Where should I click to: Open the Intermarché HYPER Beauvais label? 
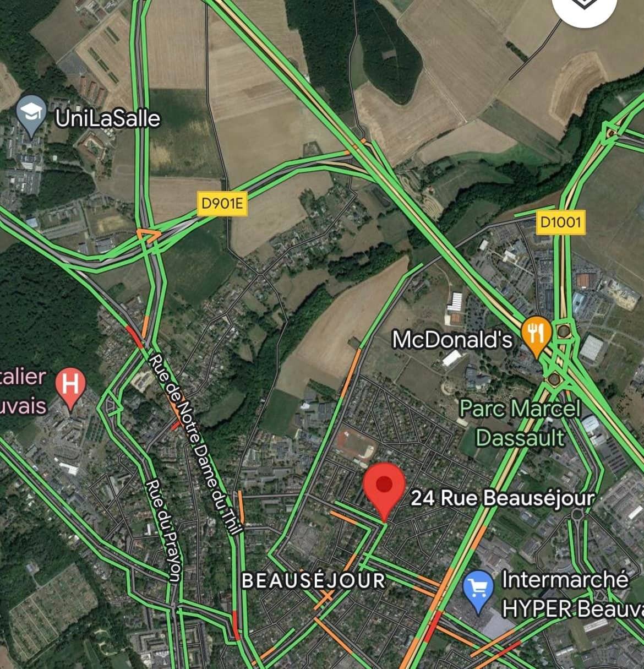[x=572, y=594]
